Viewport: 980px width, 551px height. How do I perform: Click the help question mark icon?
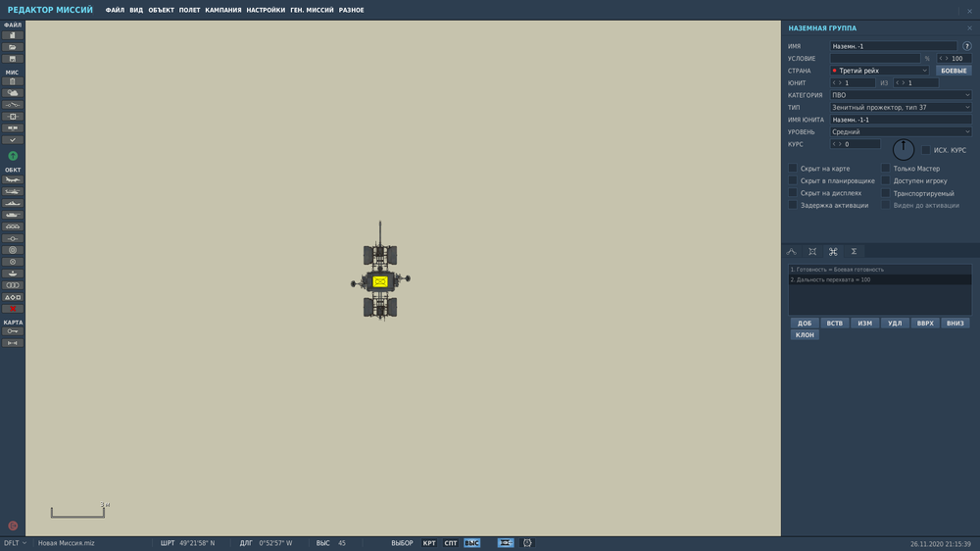(x=967, y=46)
